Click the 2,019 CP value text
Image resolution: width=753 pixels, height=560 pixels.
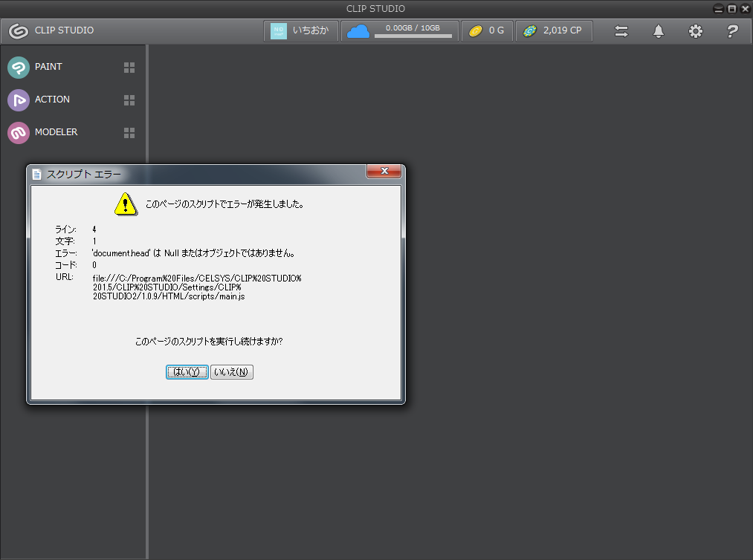[563, 30]
